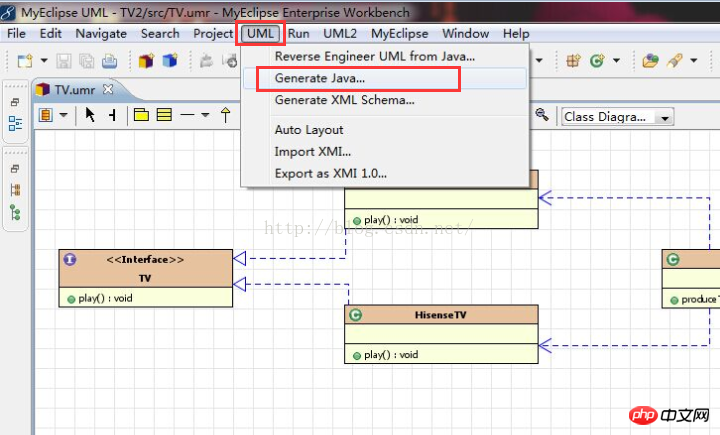Click the green new Java class icon
This screenshot has width=720, height=435.
[597, 60]
